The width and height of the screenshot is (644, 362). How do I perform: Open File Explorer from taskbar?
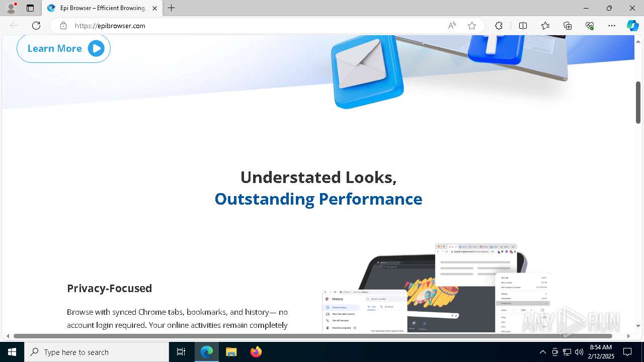(231, 352)
